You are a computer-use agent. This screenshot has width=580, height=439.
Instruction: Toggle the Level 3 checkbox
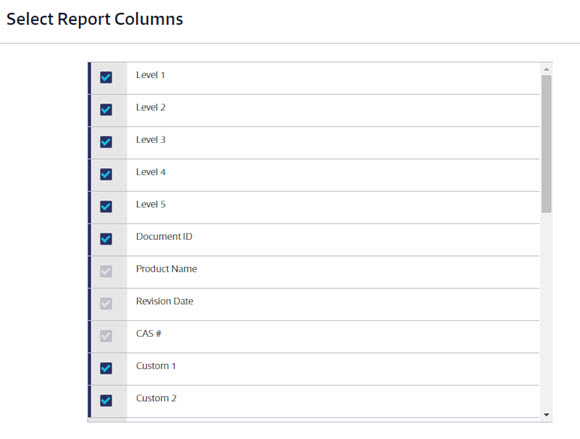pyautogui.click(x=106, y=142)
